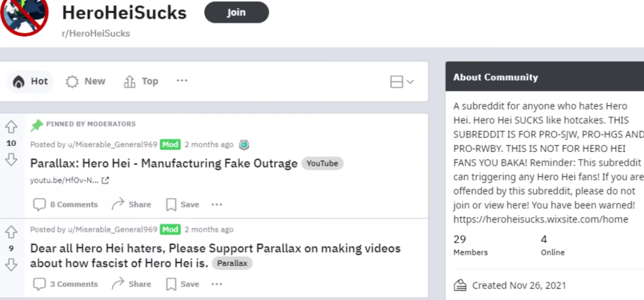This screenshot has width=644, height=300.
Task: Upvote the Support Parallax post
Action: tap(11, 232)
